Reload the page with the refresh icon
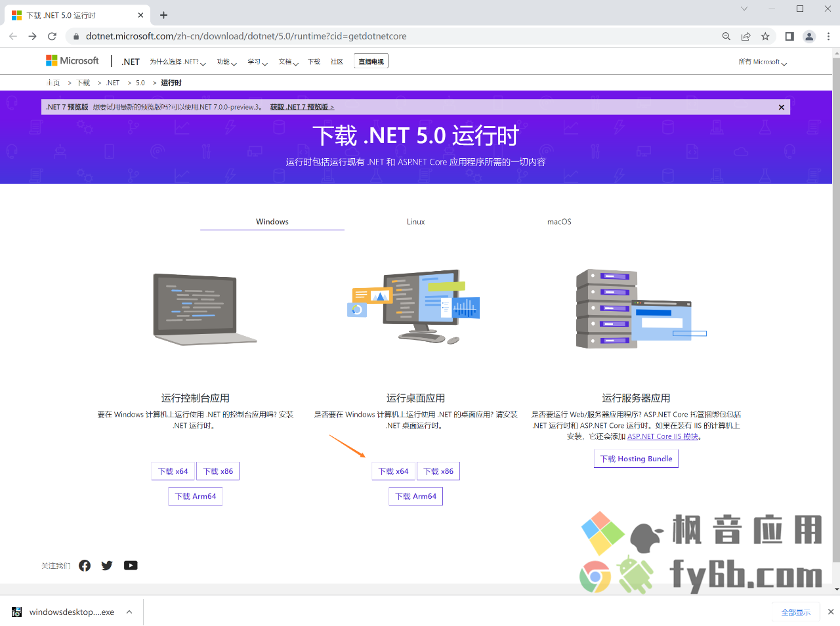Image resolution: width=840 pixels, height=626 pixels. pos(52,36)
